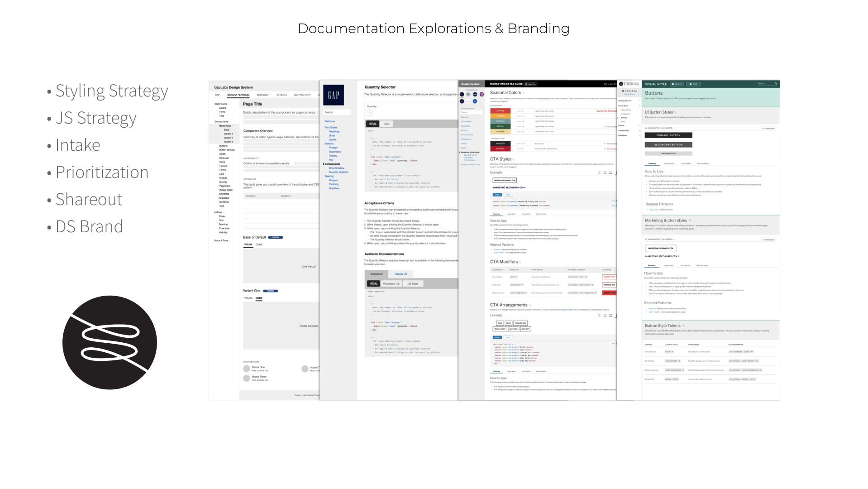Select Variant 2 in GapLabs sidebar tree
The width and height of the screenshot is (868, 489).
229,138
